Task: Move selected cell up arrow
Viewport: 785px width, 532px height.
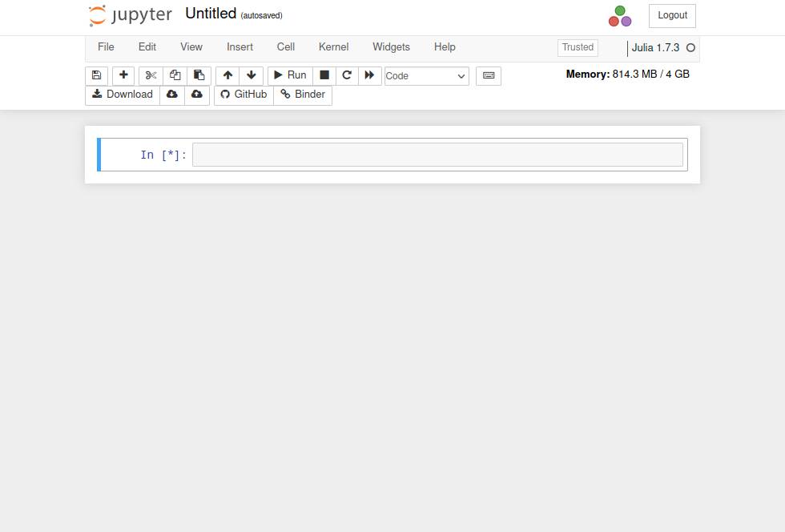Action: coord(227,75)
